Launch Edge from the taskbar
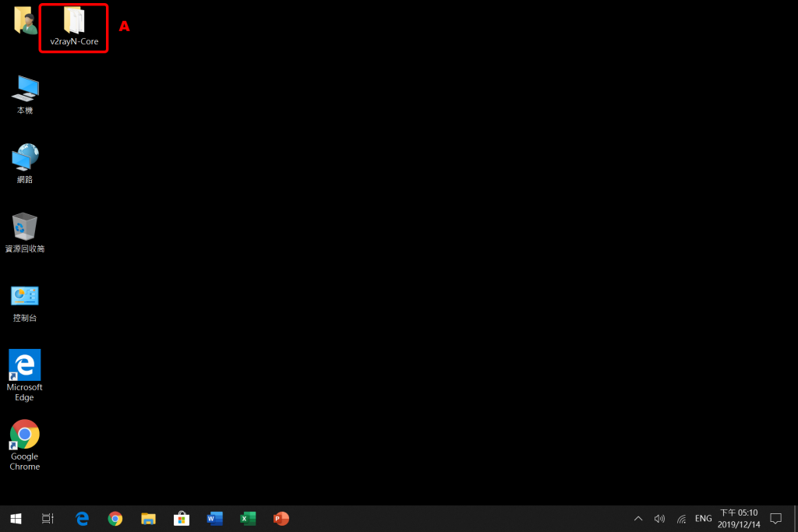The image size is (798, 532). pyautogui.click(x=82, y=519)
